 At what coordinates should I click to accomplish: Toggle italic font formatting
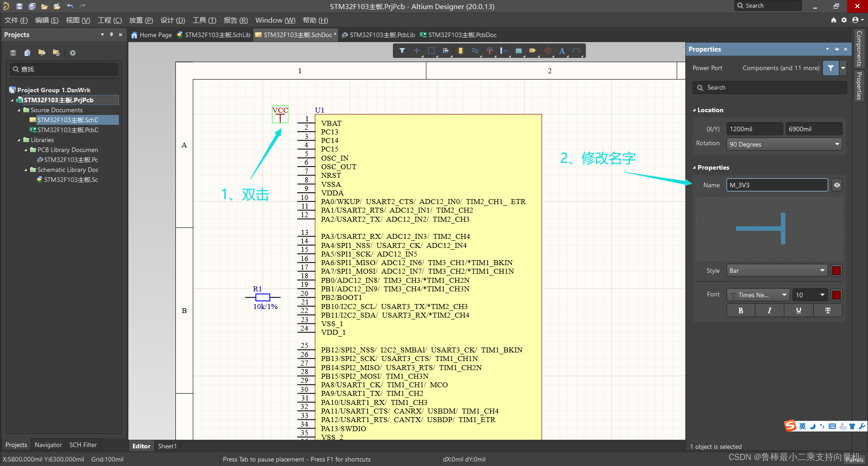[x=769, y=310]
